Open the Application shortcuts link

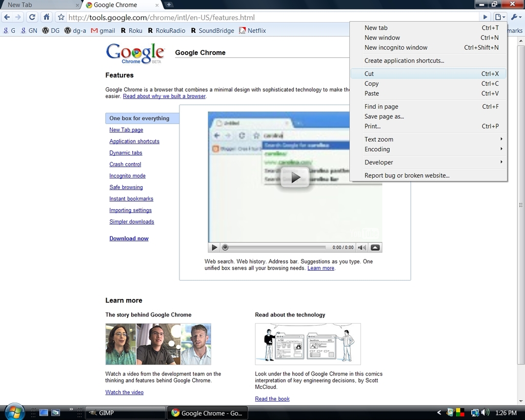point(134,142)
